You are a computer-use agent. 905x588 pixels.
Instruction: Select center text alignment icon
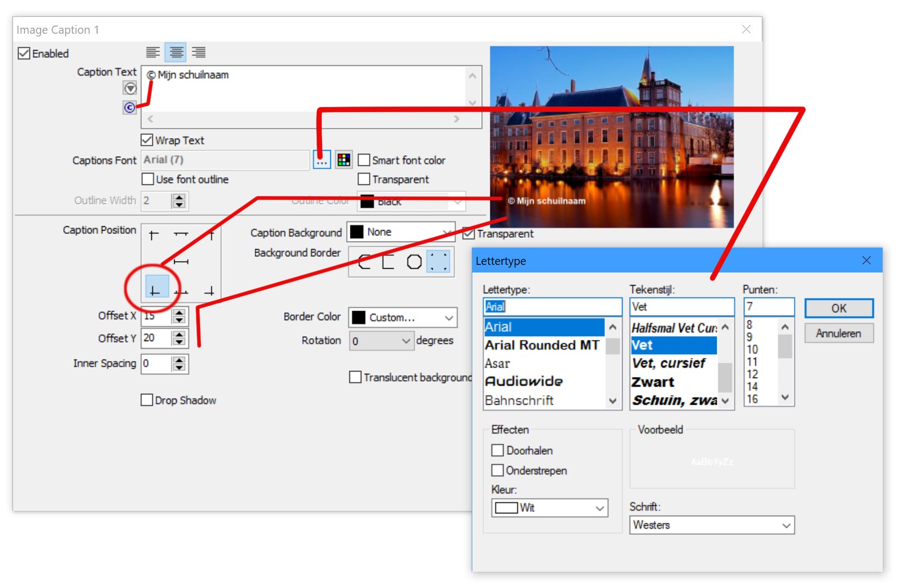pyautogui.click(x=176, y=53)
